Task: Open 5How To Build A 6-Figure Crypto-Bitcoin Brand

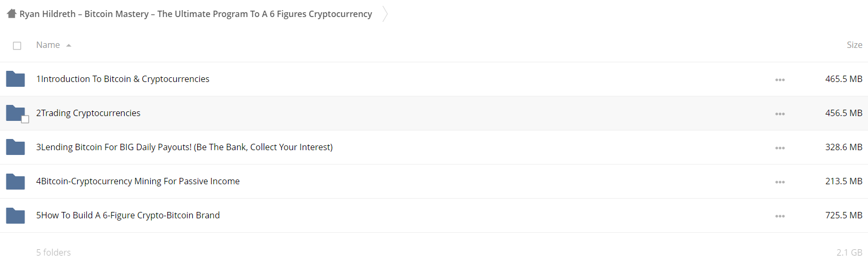Action: [x=128, y=215]
